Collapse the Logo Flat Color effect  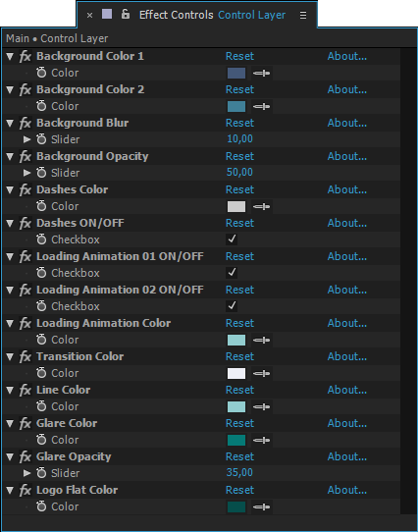tap(10, 490)
